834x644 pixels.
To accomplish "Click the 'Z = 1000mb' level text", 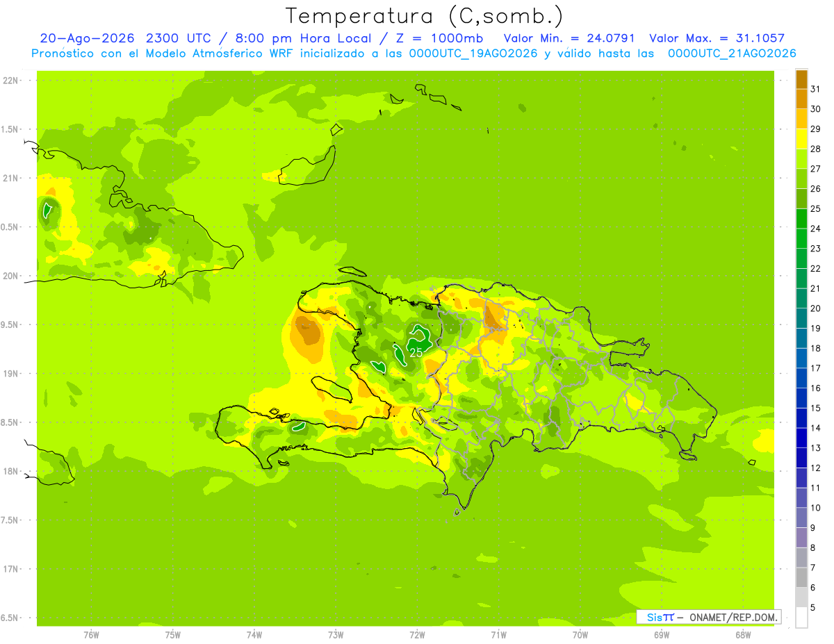I will click(440, 38).
